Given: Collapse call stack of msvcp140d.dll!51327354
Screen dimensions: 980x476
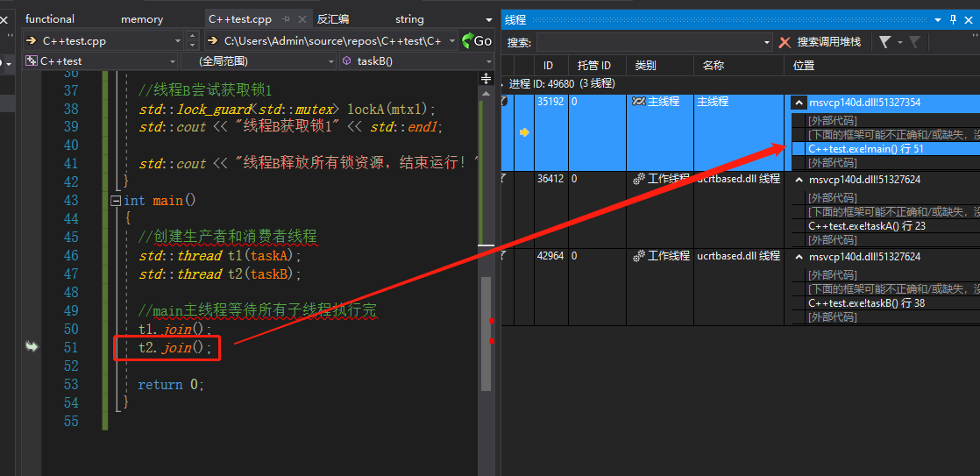Looking at the screenshot, I should point(799,103).
